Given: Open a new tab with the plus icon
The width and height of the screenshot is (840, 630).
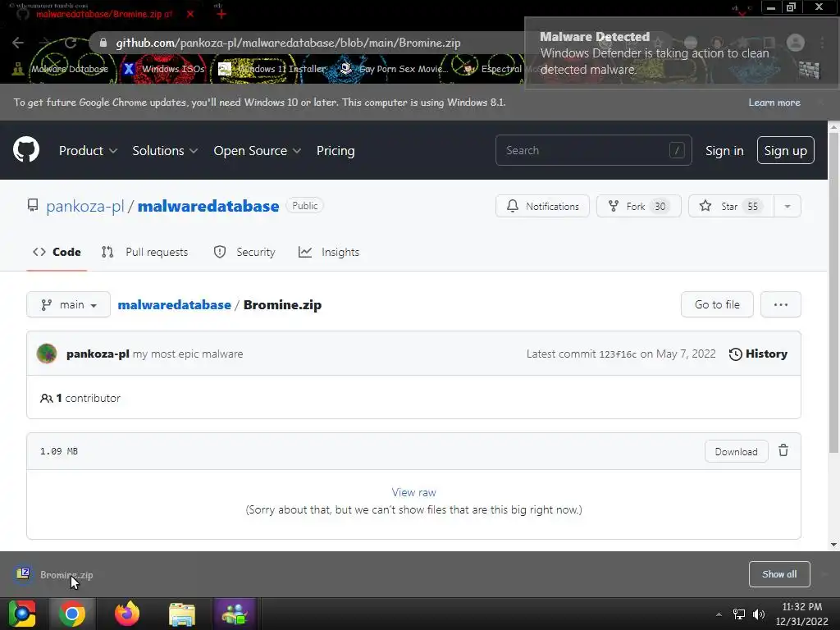Looking at the screenshot, I should pos(221,14).
